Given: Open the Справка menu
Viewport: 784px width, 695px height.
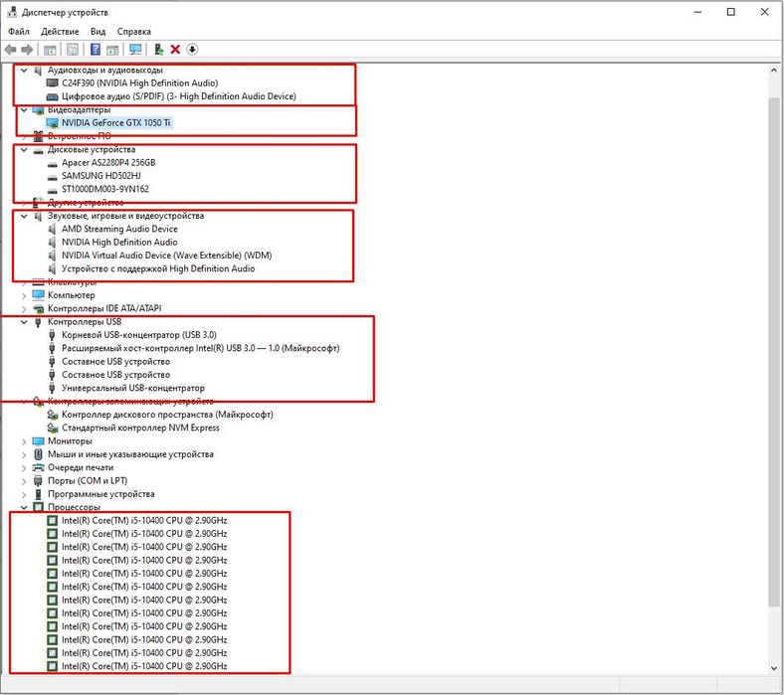Looking at the screenshot, I should point(133,32).
